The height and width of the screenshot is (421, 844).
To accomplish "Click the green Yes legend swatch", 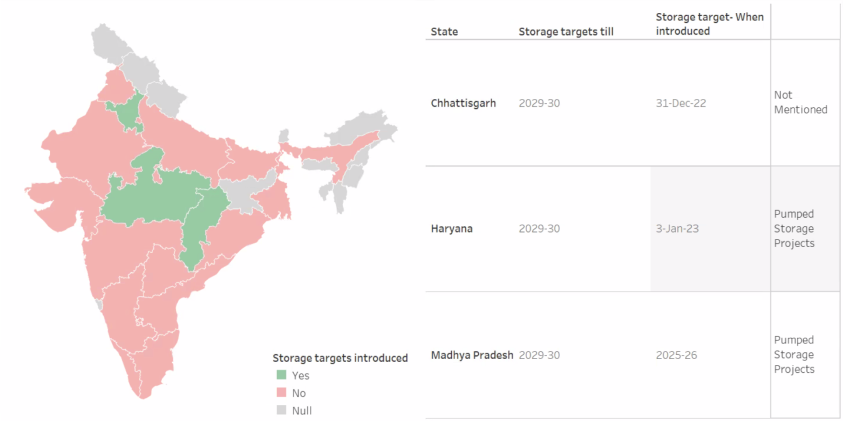I will click(x=281, y=375).
